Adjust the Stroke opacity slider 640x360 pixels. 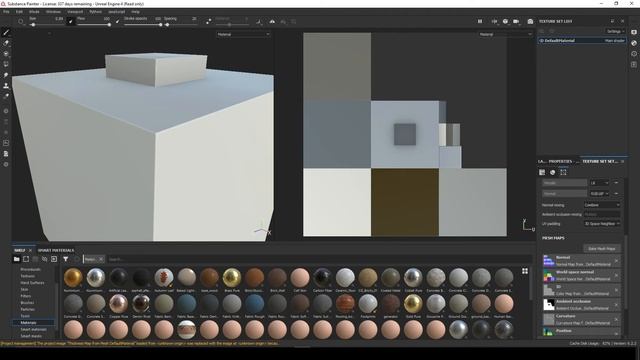tap(143, 25)
